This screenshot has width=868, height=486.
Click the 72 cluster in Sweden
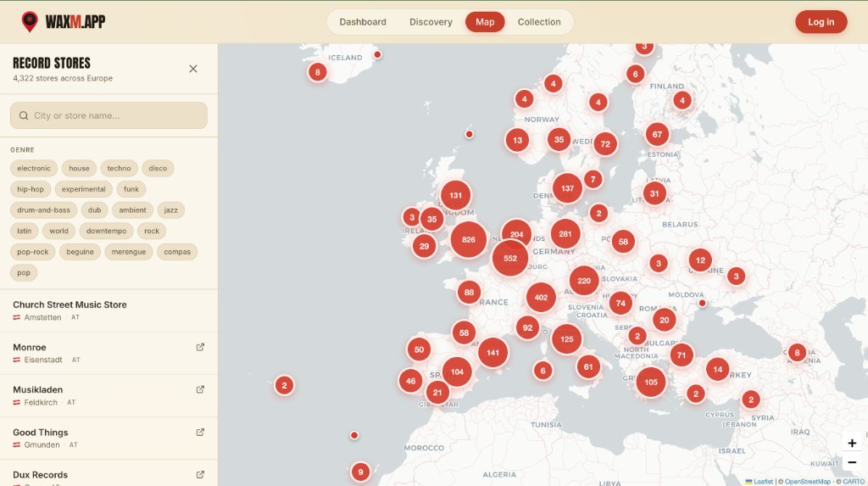point(605,144)
